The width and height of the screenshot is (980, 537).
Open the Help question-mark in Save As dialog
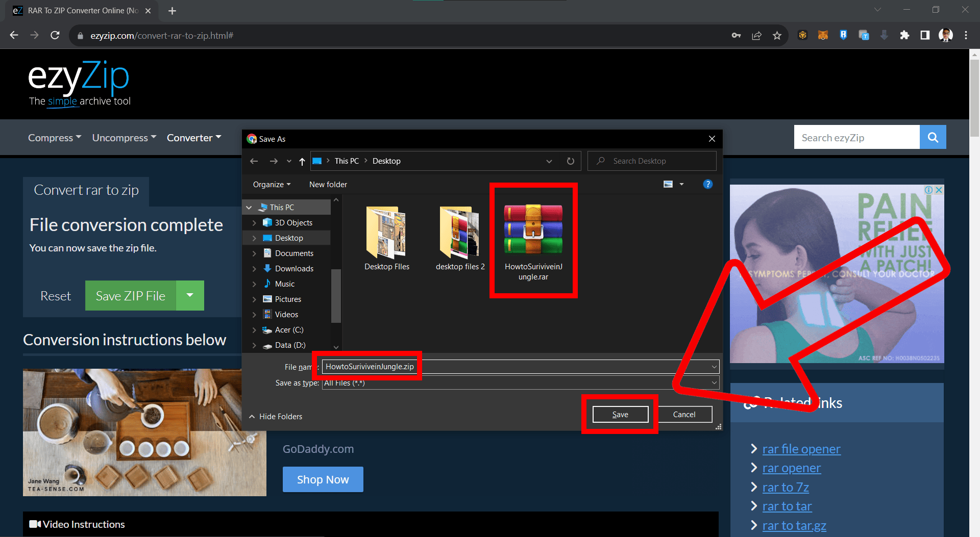tap(707, 184)
